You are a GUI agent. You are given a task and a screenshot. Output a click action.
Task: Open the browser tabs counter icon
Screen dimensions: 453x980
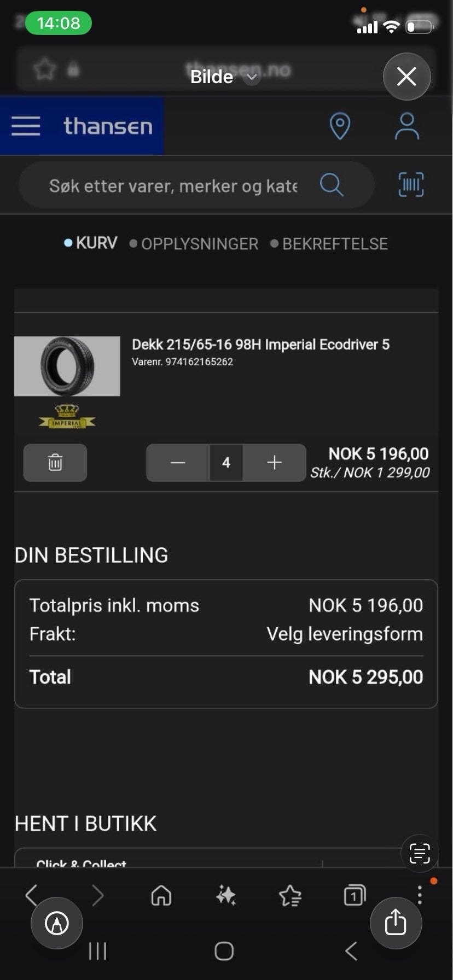coord(355,895)
